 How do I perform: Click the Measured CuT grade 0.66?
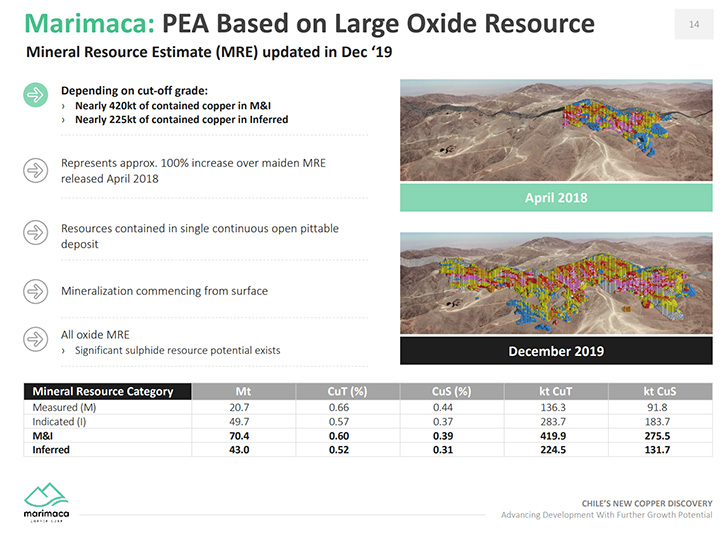click(339, 407)
